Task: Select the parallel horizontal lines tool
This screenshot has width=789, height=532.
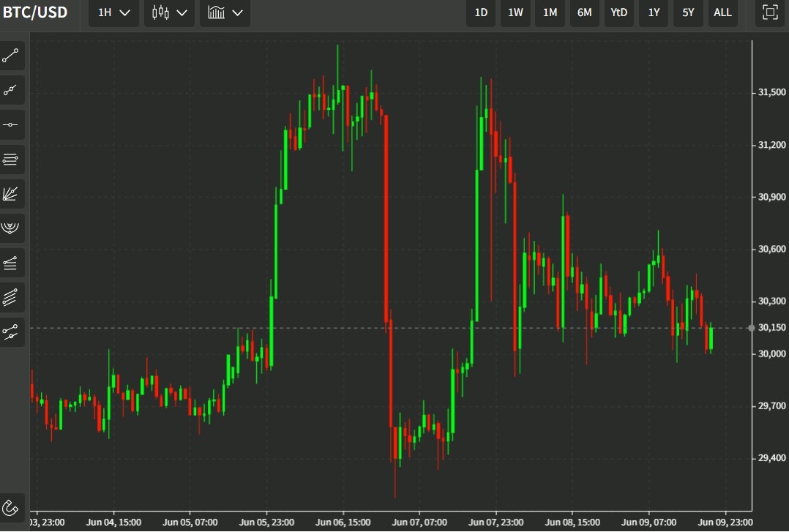Action: tap(11, 160)
